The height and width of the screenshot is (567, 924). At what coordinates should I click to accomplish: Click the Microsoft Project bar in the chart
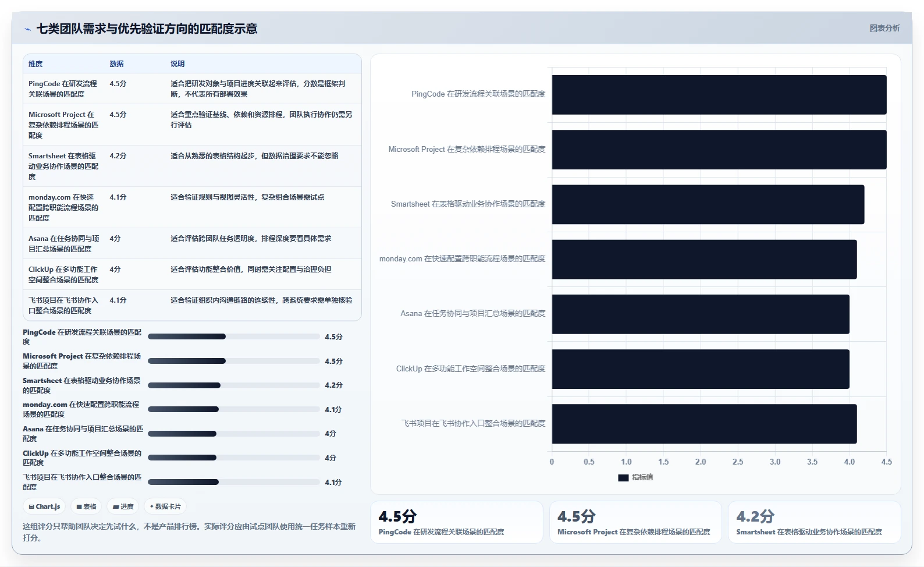click(719, 150)
